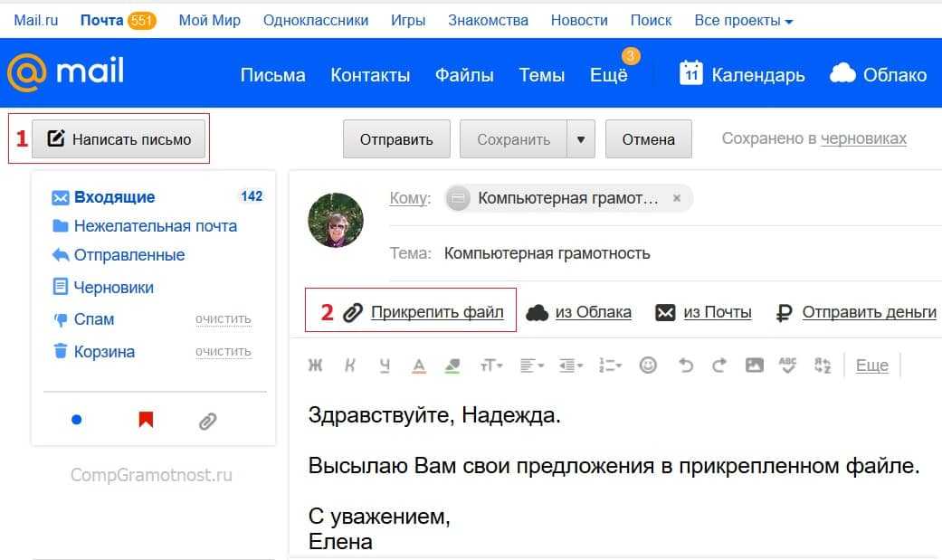942x560 pixels.
Task: Click the Italic (К) formatting icon
Action: (350, 365)
